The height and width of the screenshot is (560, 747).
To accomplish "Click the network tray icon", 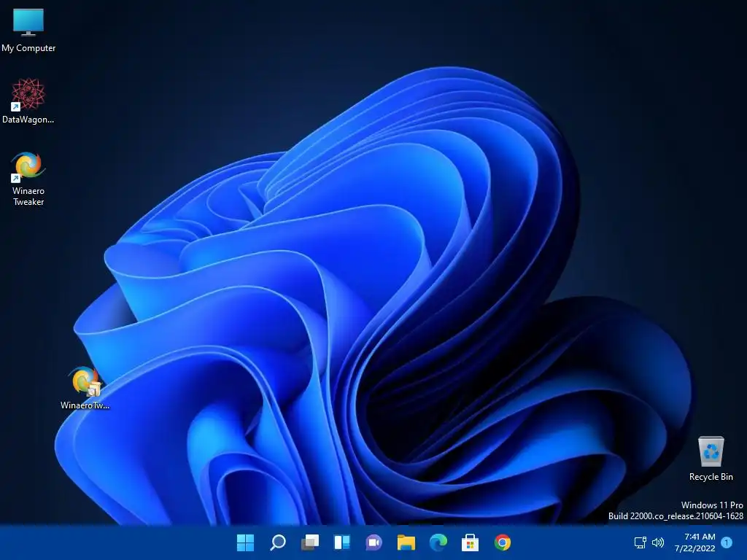I will point(640,542).
